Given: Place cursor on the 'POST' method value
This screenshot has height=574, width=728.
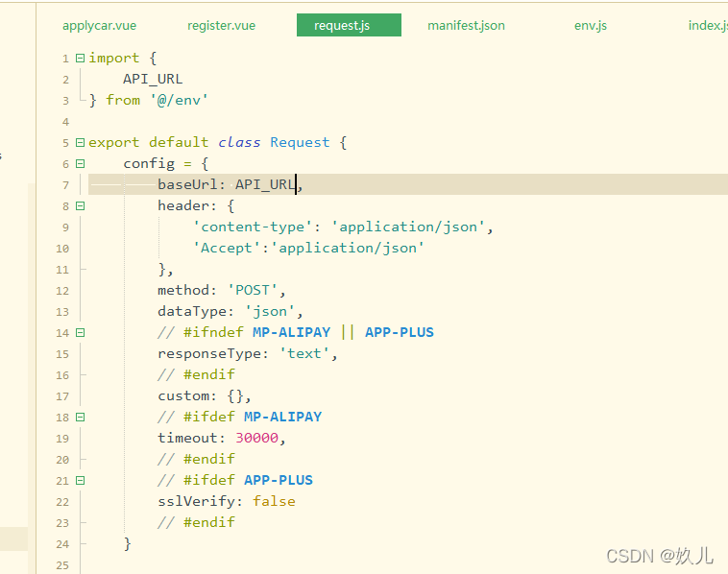Looking at the screenshot, I should tap(253, 290).
